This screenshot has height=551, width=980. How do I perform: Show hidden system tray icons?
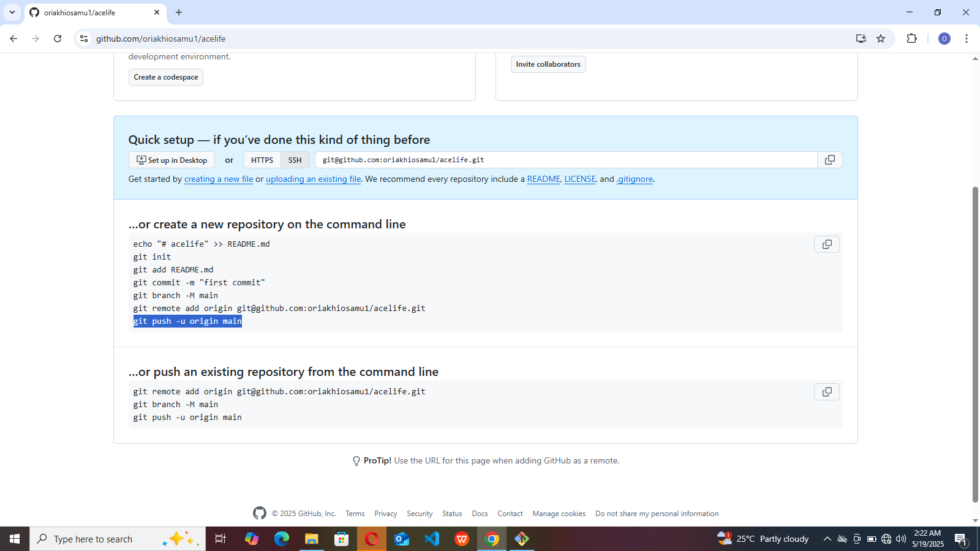pyautogui.click(x=827, y=539)
